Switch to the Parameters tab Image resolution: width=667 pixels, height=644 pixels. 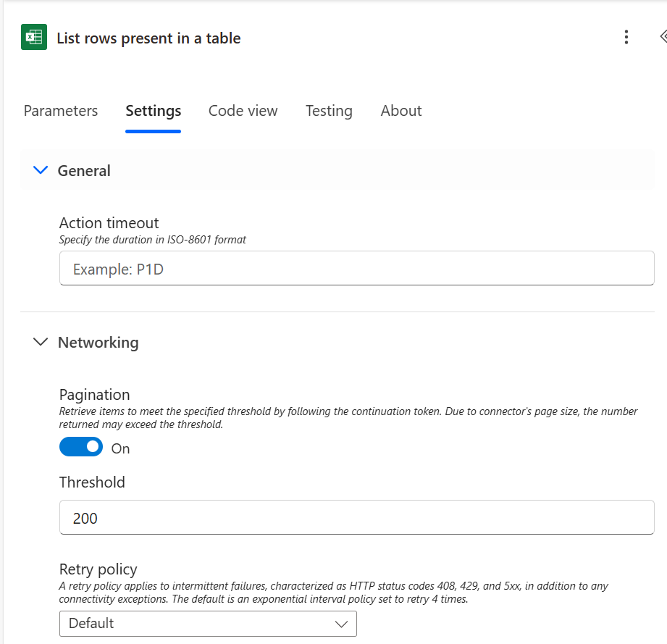[x=61, y=111]
